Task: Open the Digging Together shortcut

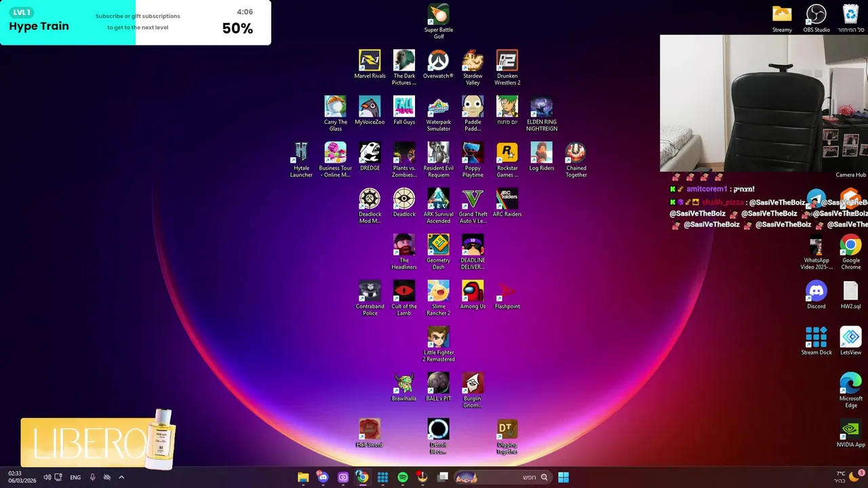Action: click(507, 436)
